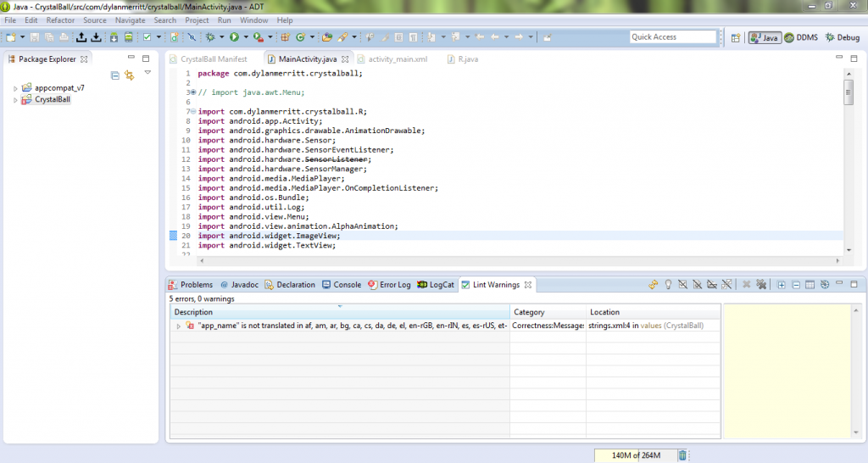Click the Open Perspective icon
This screenshot has height=463, width=868.
[735, 37]
